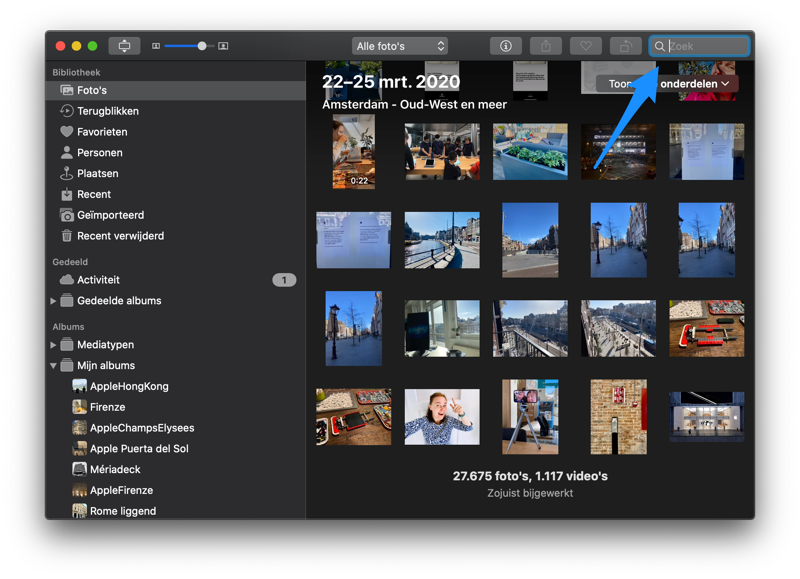Click the magnifying glass search icon
Screen dimensions: 800x579
tap(659, 46)
